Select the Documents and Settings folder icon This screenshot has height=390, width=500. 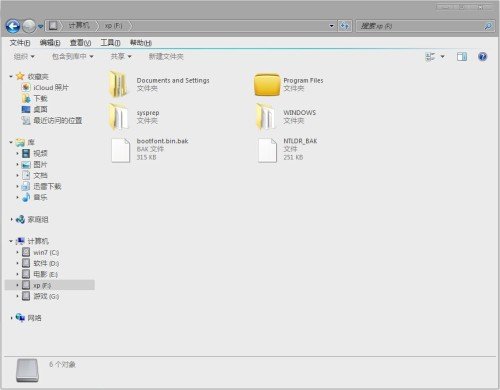[119, 84]
